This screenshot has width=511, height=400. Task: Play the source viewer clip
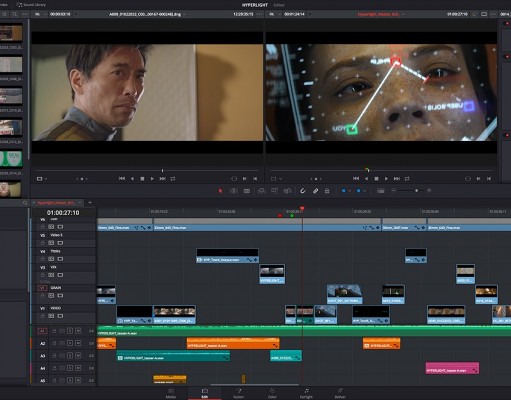(152, 179)
